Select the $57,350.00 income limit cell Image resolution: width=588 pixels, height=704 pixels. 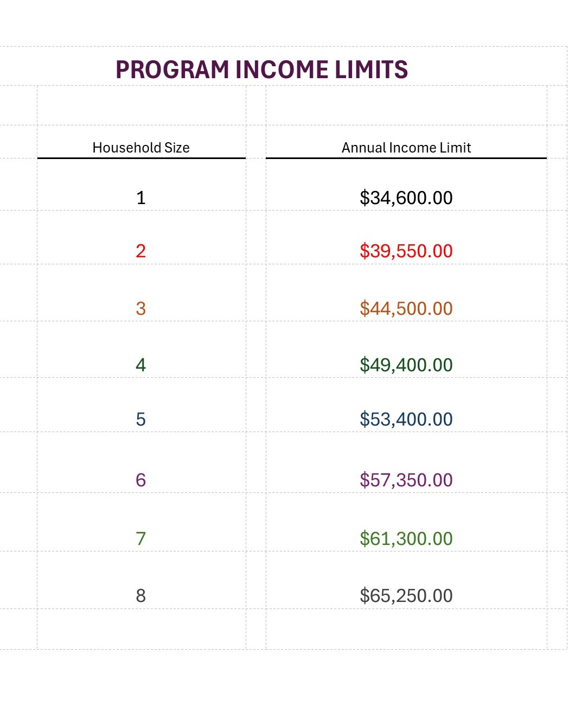406,480
